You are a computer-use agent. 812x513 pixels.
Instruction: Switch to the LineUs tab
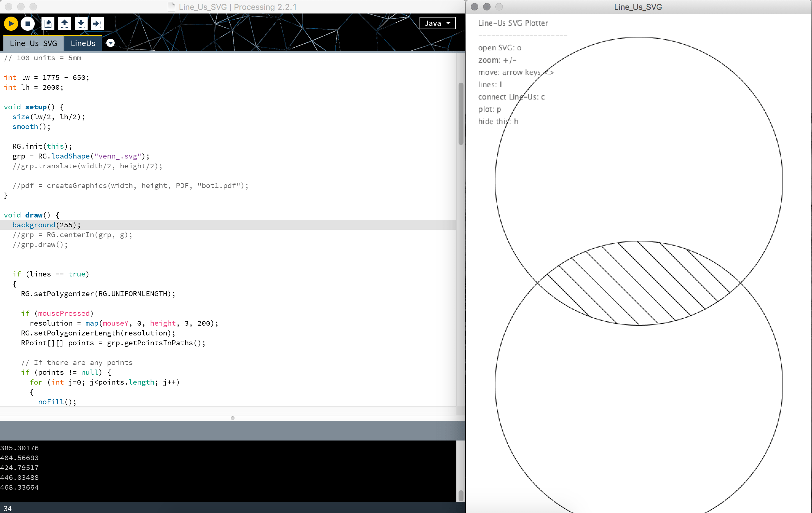pyautogui.click(x=83, y=44)
